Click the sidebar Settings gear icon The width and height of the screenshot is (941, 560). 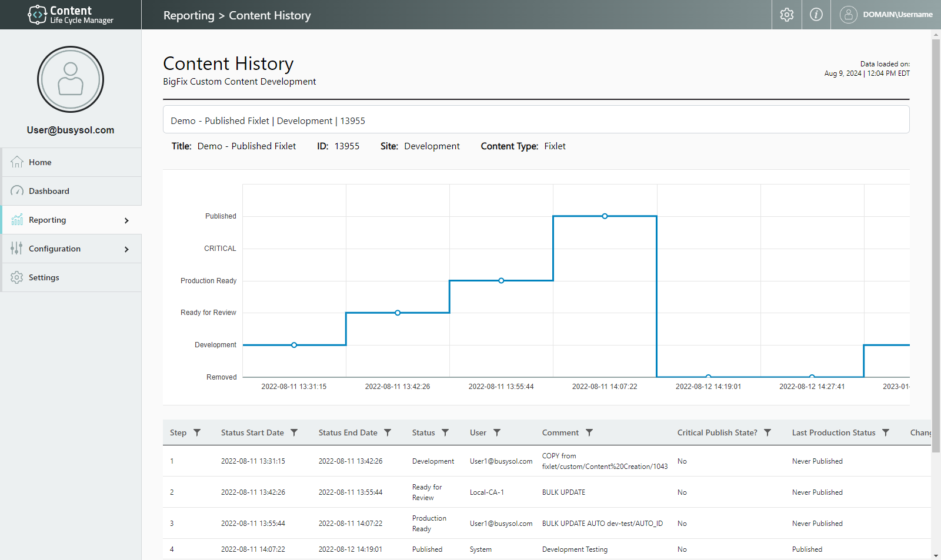[x=17, y=277]
